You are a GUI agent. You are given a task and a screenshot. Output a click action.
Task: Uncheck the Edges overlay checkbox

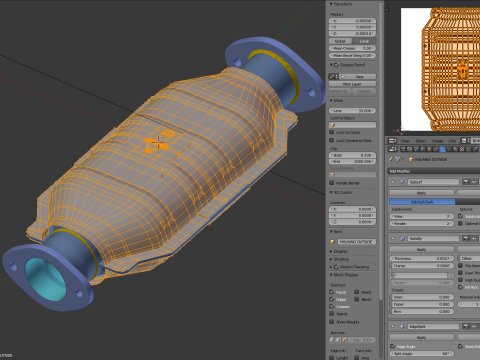[x=332, y=299]
